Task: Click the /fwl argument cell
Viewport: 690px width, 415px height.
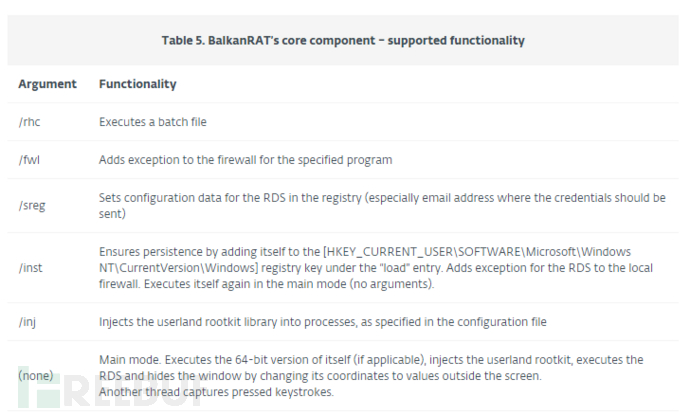Action: click(29, 160)
